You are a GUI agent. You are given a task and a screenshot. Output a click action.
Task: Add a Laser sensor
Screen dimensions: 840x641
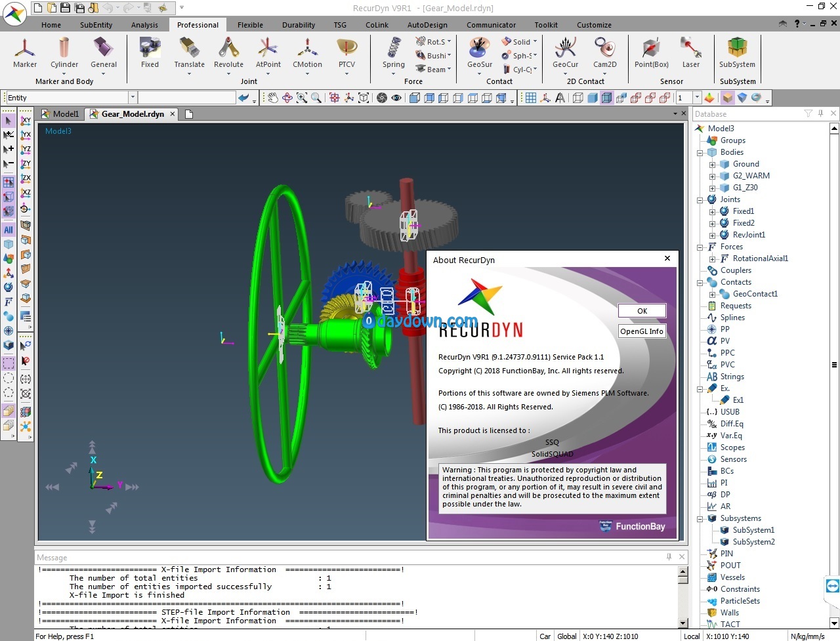pyautogui.click(x=690, y=52)
